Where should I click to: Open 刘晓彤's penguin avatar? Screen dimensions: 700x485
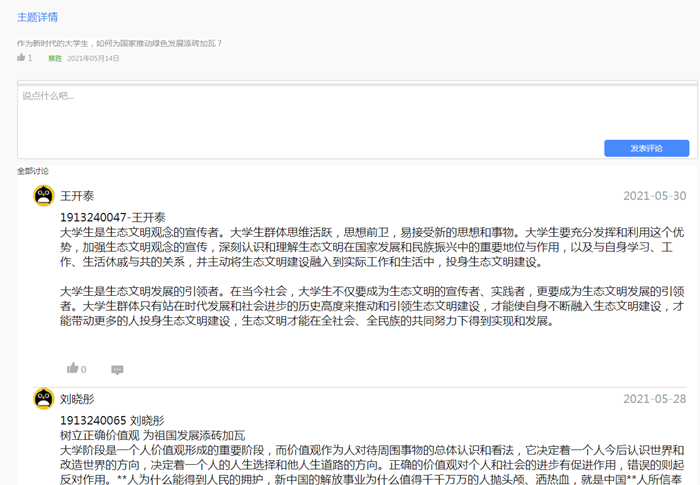click(43, 399)
